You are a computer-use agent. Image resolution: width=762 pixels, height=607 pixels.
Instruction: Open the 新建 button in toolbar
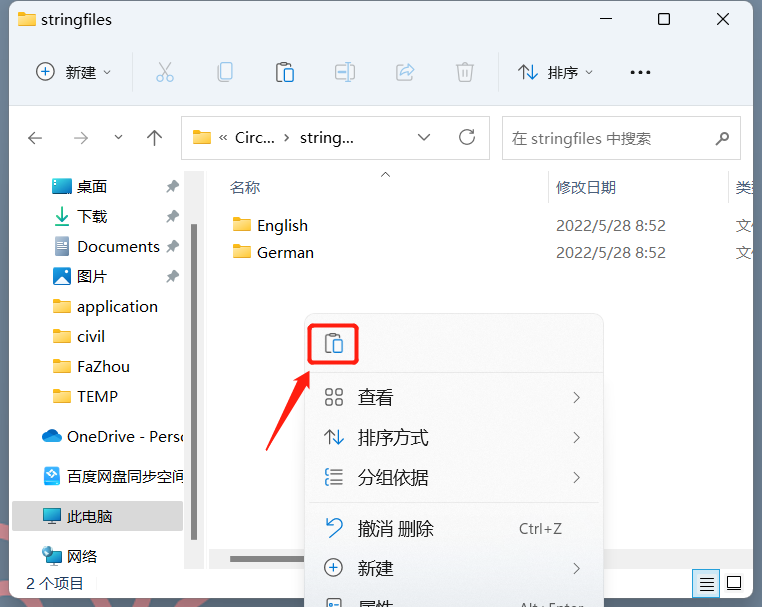(73, 72)
